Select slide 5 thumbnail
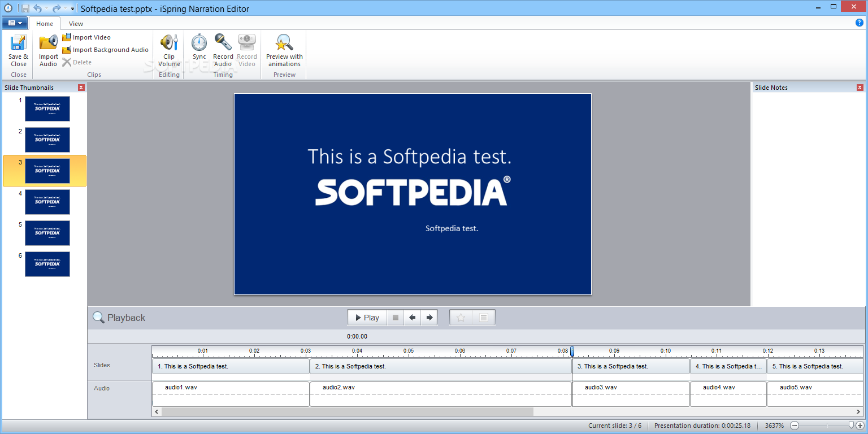 pyautogui.click(x=47, y=233)
